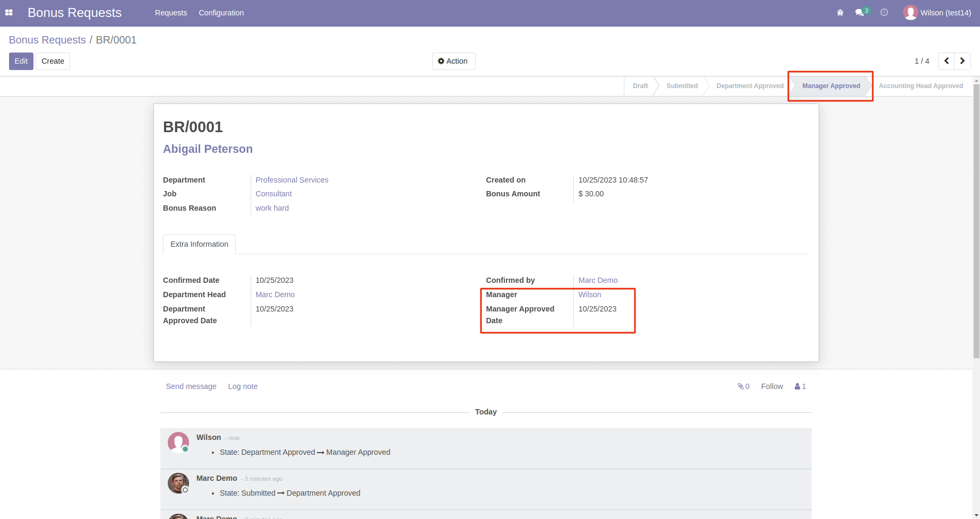Select the work hard bonus reason text
Screen dimensions: 980x519
coord(272,208)
